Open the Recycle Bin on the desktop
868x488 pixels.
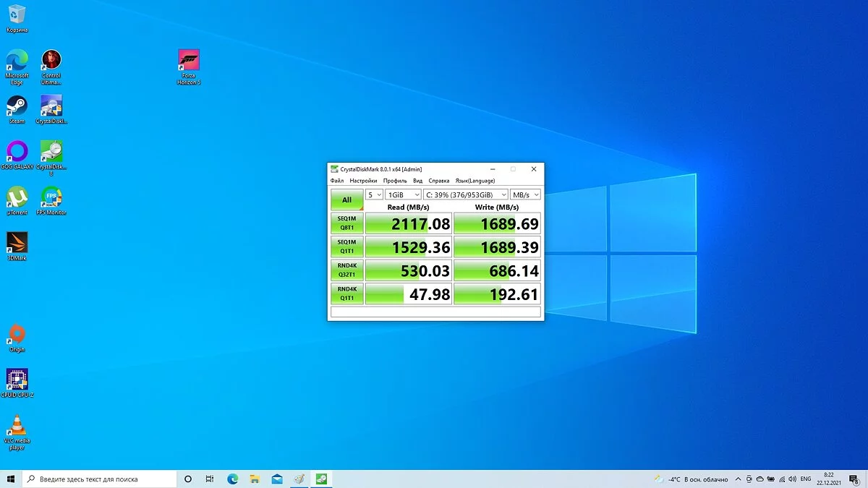pyautogui.click(x=17, y=15)
